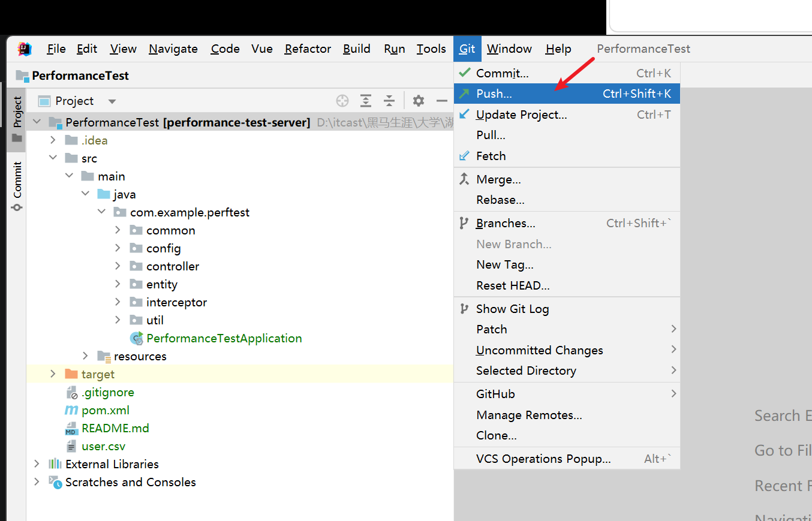Choose Reset HEAD... in Git menu
Viewport: 812px width, 521px height.
coord(567,285)
